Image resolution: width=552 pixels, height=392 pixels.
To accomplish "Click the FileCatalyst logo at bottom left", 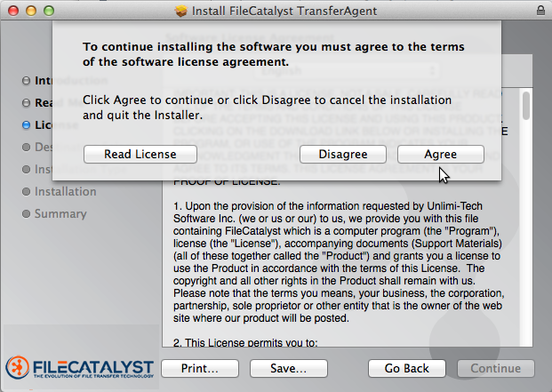I will pyautogui.click(x=80, y=367).
